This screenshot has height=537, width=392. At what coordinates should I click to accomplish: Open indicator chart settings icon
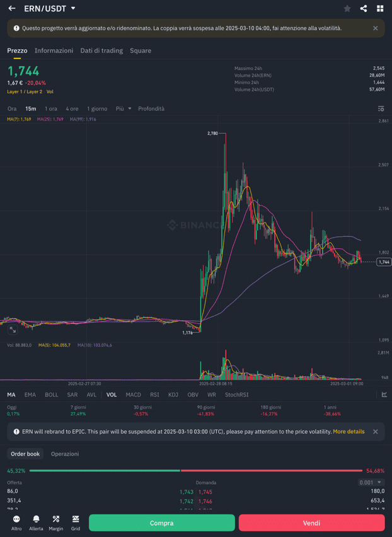[384, 395]
